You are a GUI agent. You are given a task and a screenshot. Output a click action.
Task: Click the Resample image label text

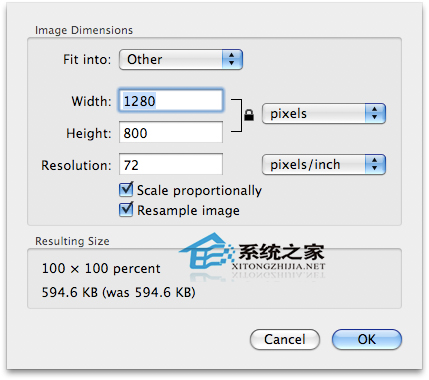tap(188, 211)
